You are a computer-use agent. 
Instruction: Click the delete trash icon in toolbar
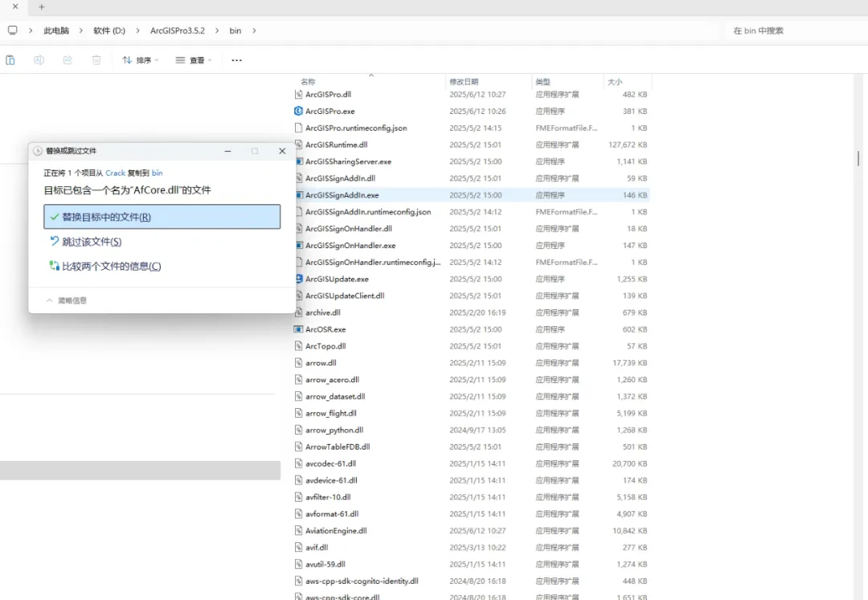96,59
